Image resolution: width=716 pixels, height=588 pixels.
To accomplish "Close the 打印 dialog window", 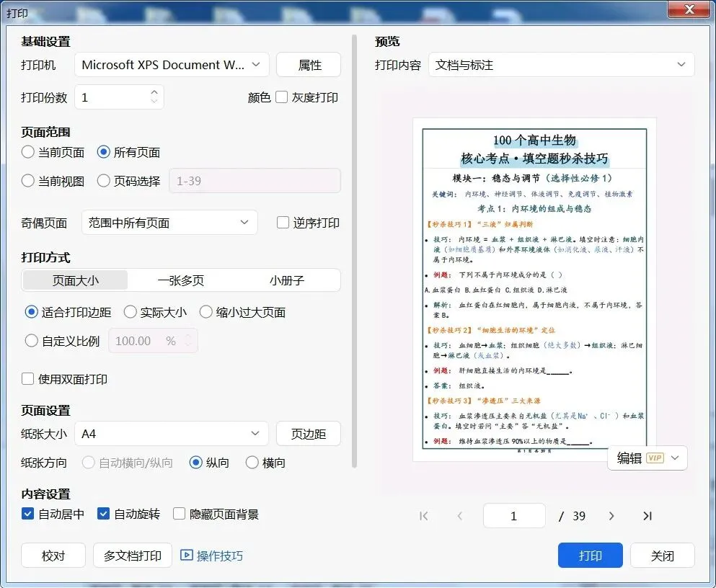I will (x=689, y=9).
